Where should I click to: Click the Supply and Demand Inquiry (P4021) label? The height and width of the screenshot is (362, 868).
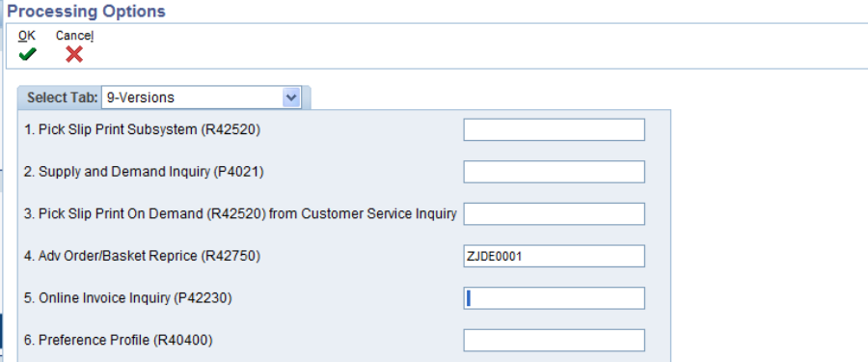pos(144,172)
